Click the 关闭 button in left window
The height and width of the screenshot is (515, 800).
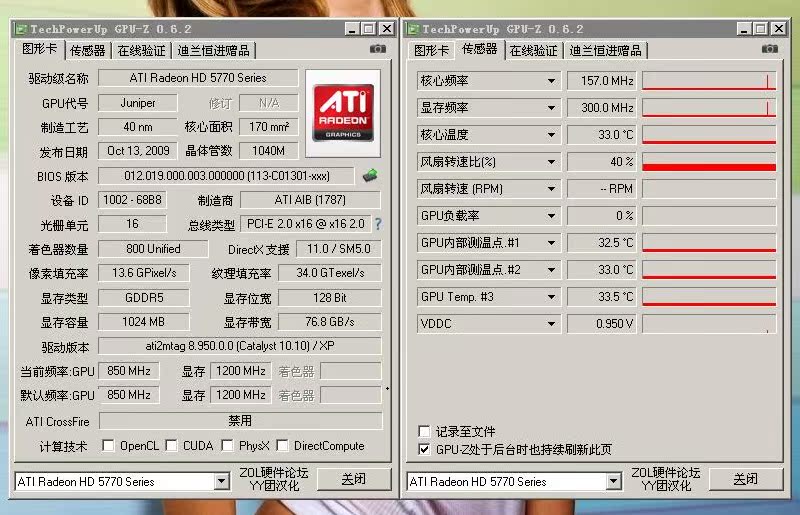(353, 480)
